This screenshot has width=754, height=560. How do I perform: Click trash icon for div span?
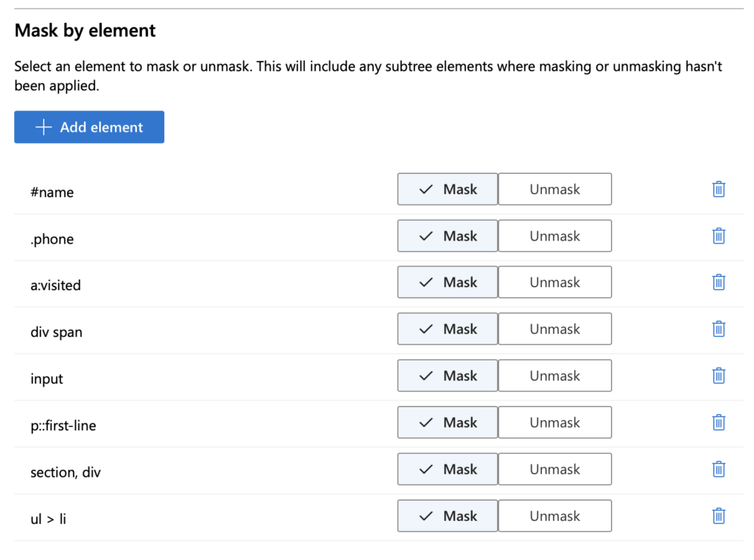click(x=719, y=329)
